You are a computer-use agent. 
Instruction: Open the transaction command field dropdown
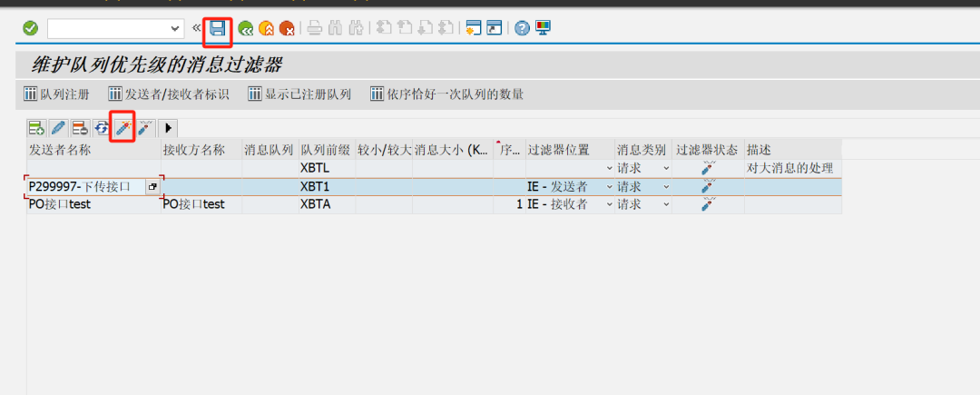coord(173,28)
